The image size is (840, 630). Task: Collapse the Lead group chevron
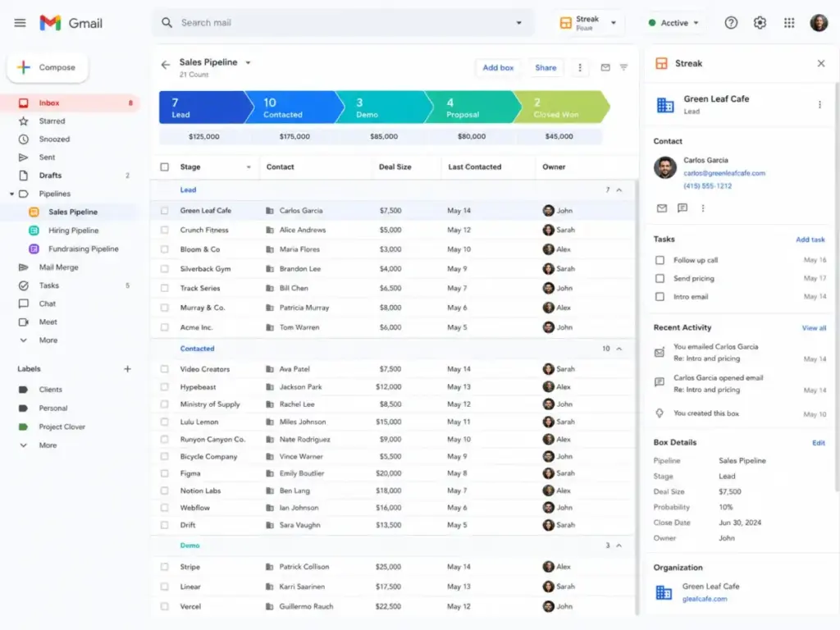[x=619, y=190]
